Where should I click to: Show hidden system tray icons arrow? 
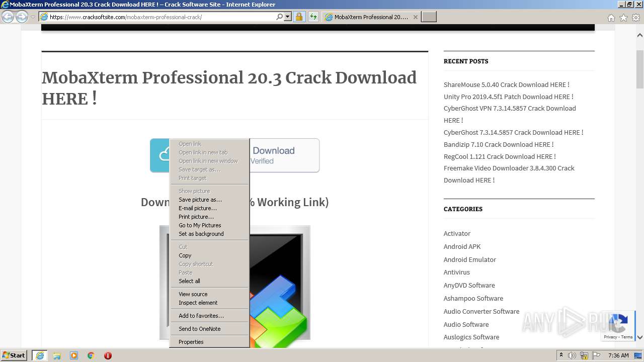click(561, 355)
